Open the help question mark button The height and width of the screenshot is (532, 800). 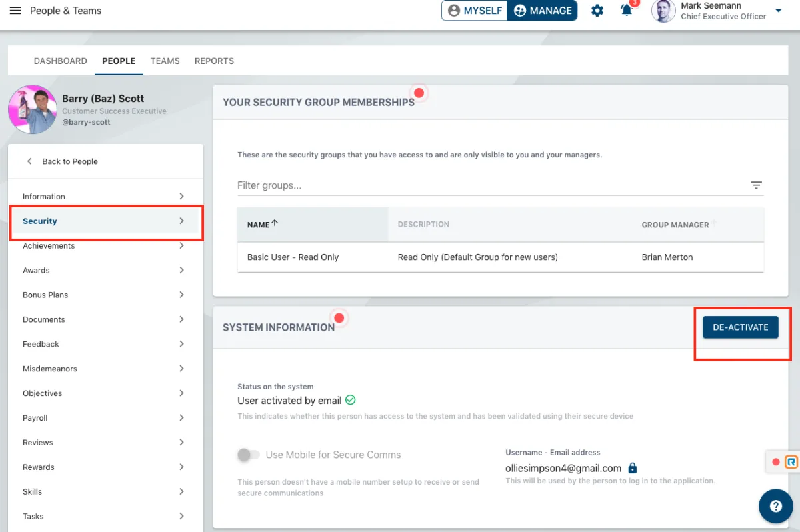776,507
